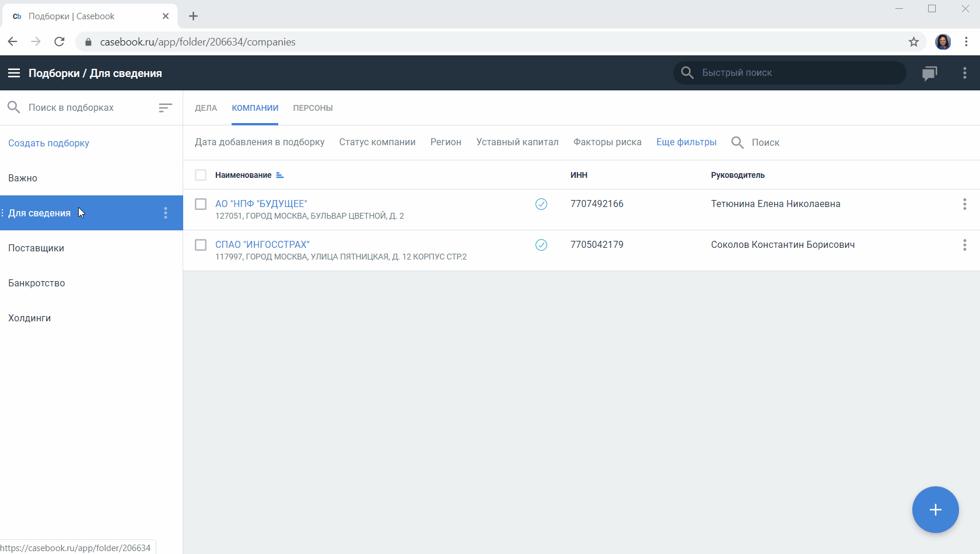Click the ИНН column header

click(x=579, y=175)
